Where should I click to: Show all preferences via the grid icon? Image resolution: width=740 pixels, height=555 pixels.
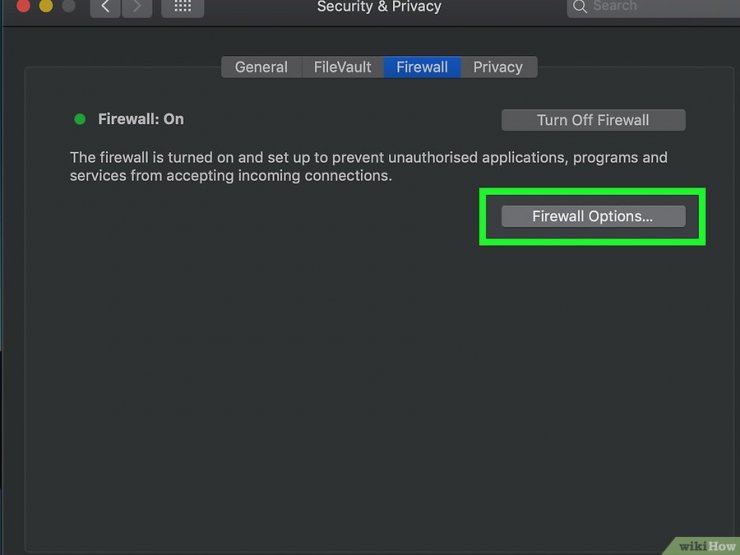click(183, 7)
